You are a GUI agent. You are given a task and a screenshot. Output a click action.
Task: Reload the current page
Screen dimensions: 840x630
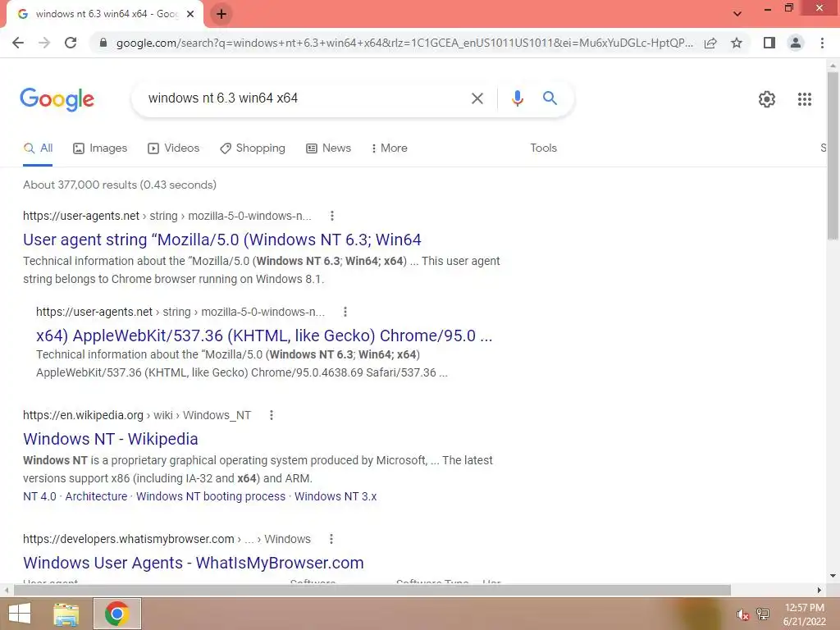71,43
